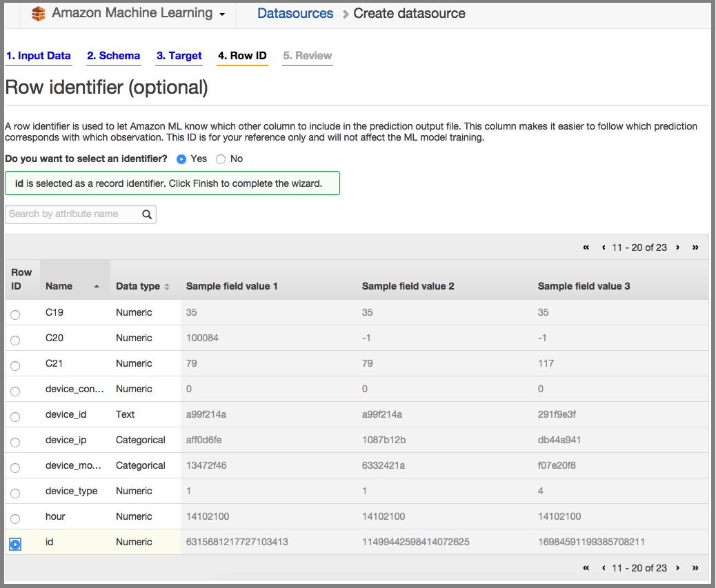Image resolution: width=716 pixels, height=588 pixels.
Task: Click the value 117 in C21 row
Action: click(x=546, y=363)
